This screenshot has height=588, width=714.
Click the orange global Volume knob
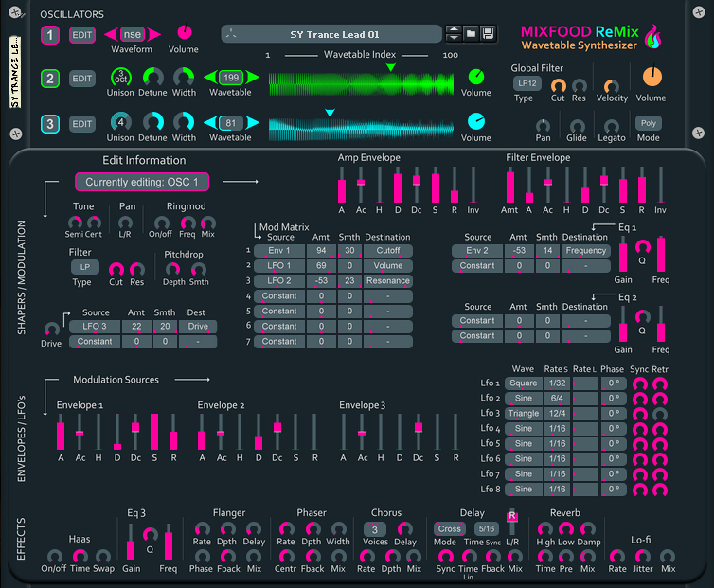pyautogui.click(x=652, y=77)
